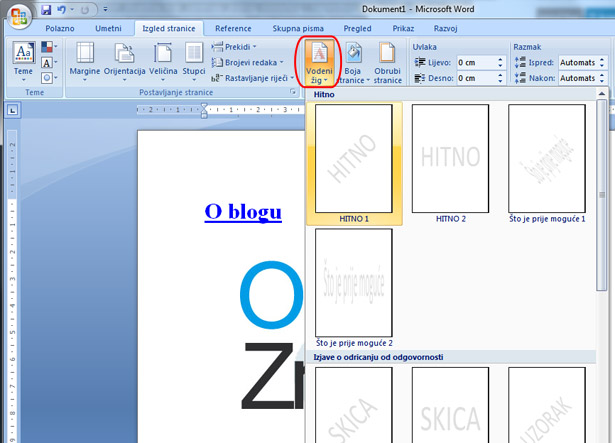This screenshot has width=615, height=443.
Task: Follow the O blogu hyperlink in document
Action: (x=243, y=211)
